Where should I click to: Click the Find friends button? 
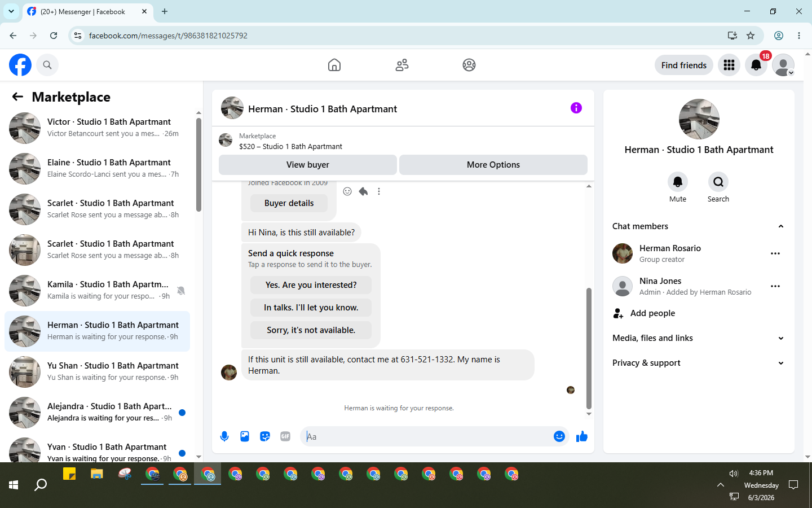tap(684, 65)
